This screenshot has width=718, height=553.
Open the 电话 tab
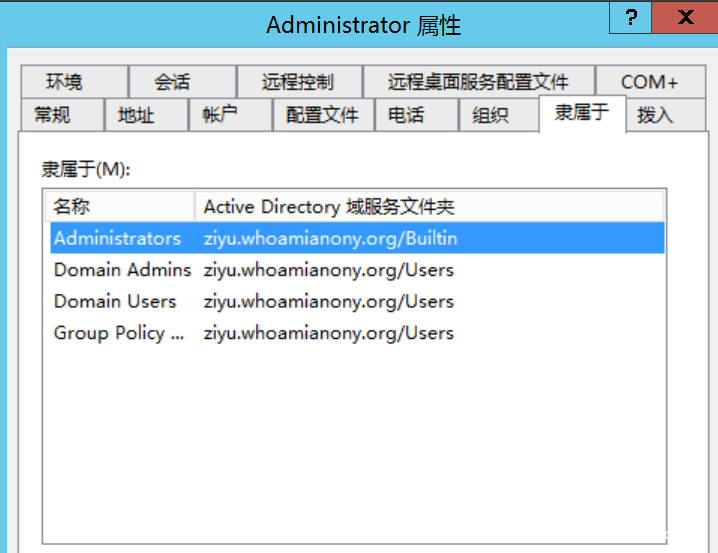[x=405, y=115]
